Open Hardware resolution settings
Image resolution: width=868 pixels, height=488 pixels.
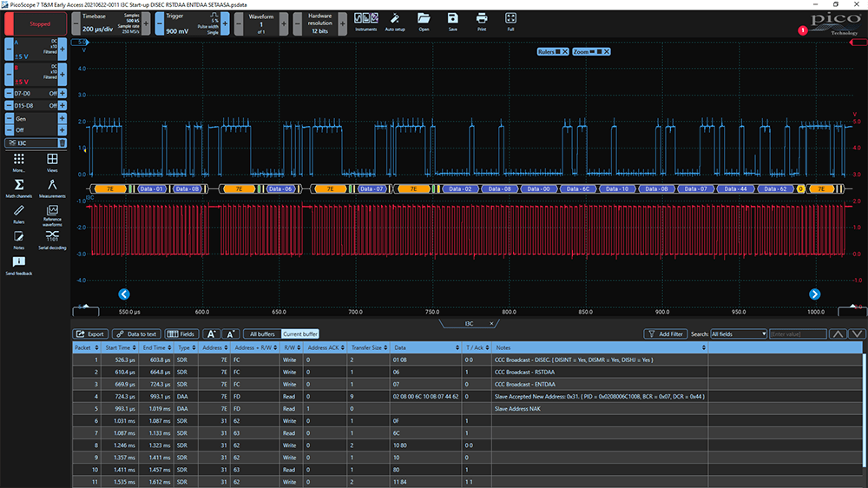319,23
